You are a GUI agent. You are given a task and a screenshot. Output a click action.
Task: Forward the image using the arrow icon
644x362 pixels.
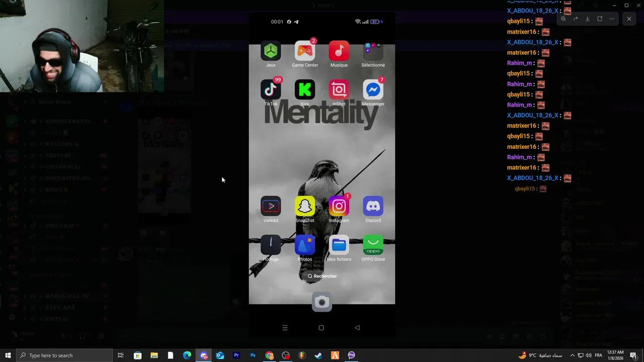[576, 19]
